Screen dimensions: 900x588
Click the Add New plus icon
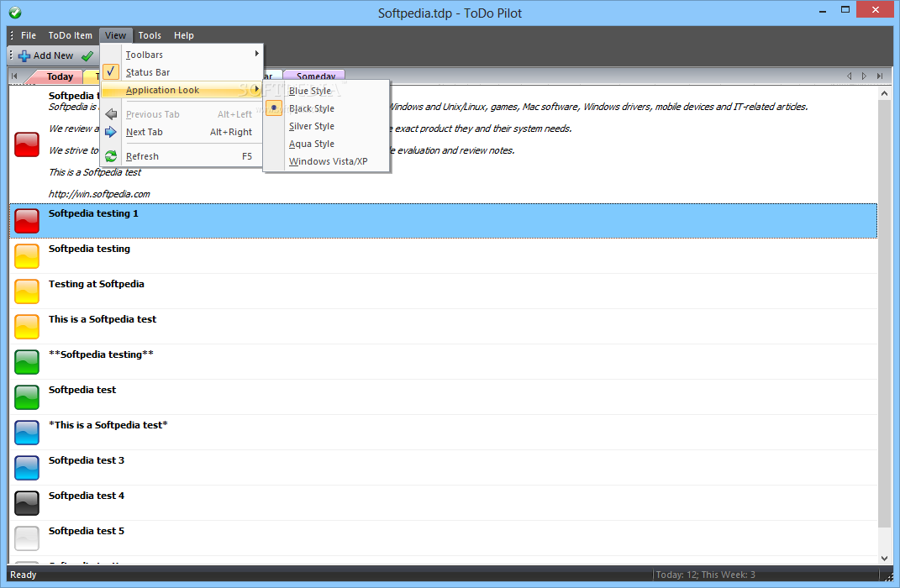(24, 55)
